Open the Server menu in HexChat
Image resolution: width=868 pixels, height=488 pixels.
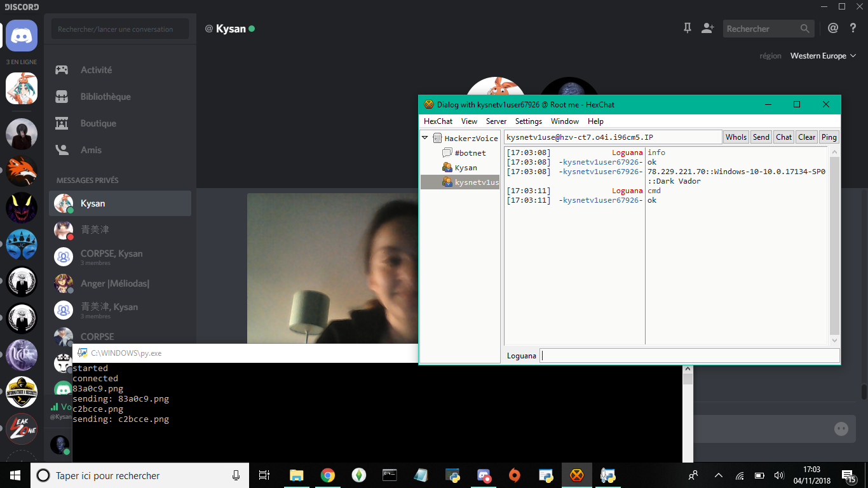coord(496,121)
